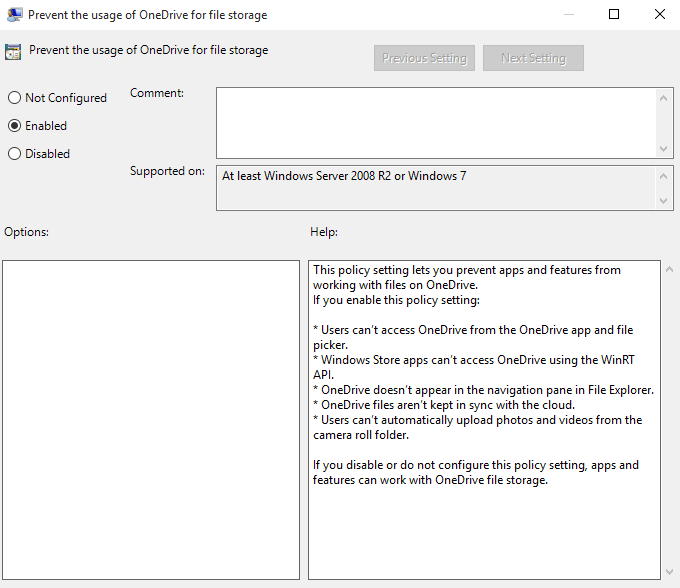Click the Comment box scroll up arrow
680x588 pixels.
[665, 97]
